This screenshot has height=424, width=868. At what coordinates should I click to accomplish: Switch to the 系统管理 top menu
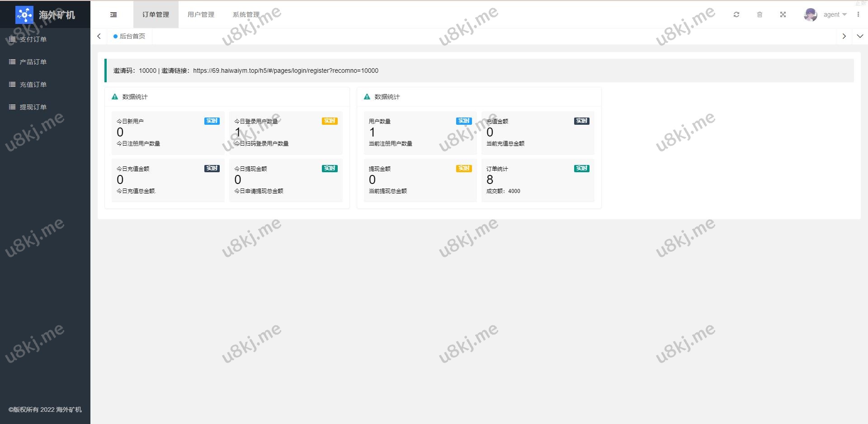click(246, 14)
